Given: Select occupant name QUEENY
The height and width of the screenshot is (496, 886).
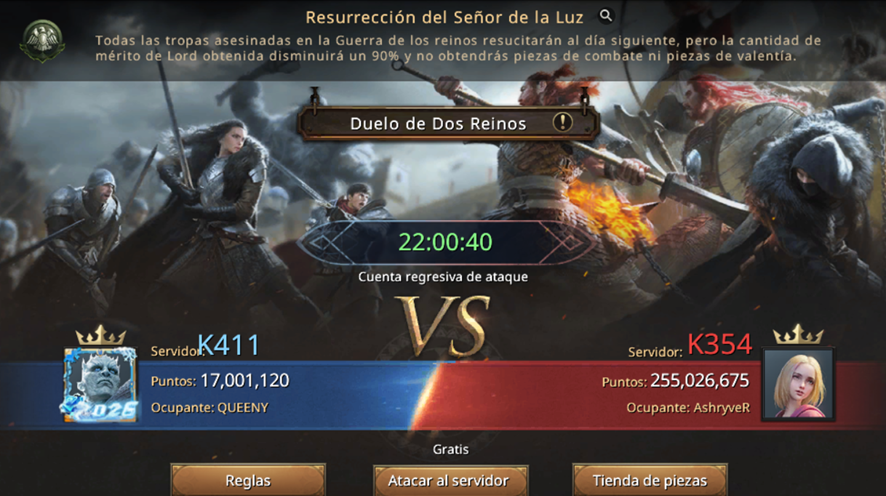Looking at the screenshot, I should [243, 408].
